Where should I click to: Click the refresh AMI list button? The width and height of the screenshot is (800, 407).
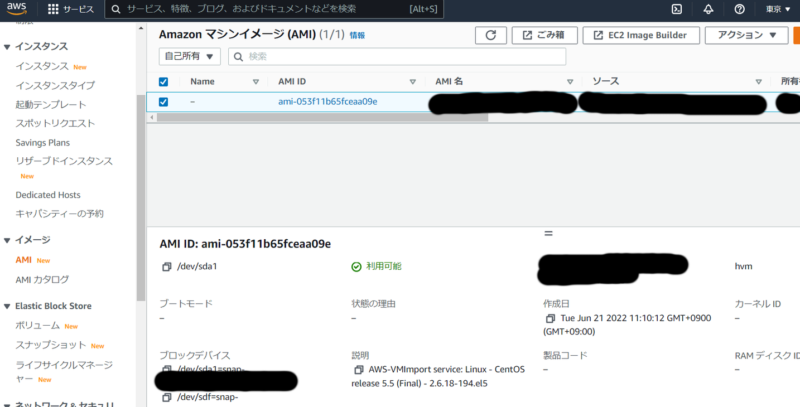coord(489,35)
